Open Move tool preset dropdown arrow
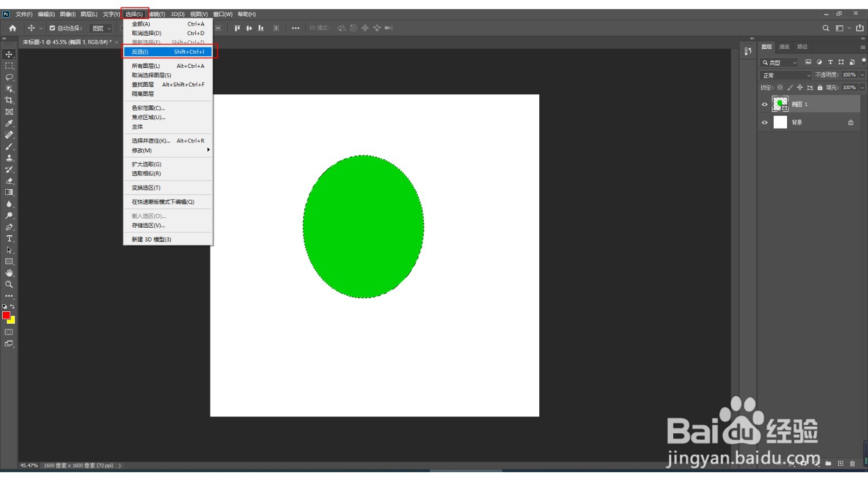This screenshot has width=868, height=488. click(x=41, y=28)
